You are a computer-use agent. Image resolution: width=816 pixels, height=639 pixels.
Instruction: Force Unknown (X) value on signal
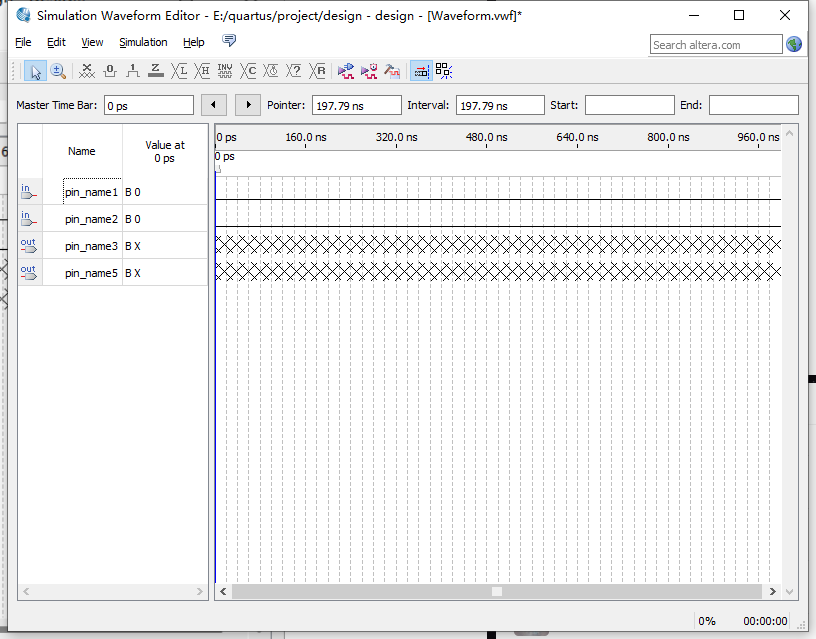(x=86, y=71)
